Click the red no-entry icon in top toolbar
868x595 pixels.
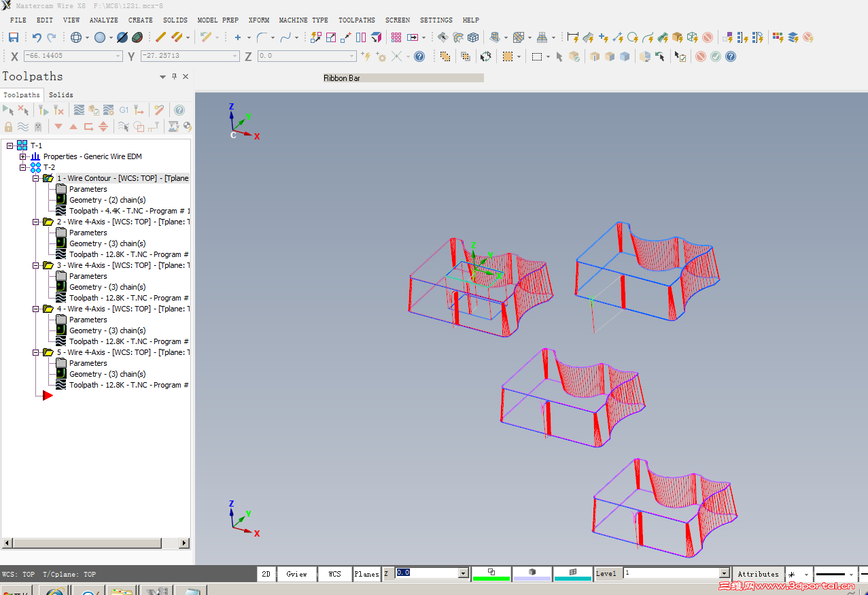click(x=708, y=37)
